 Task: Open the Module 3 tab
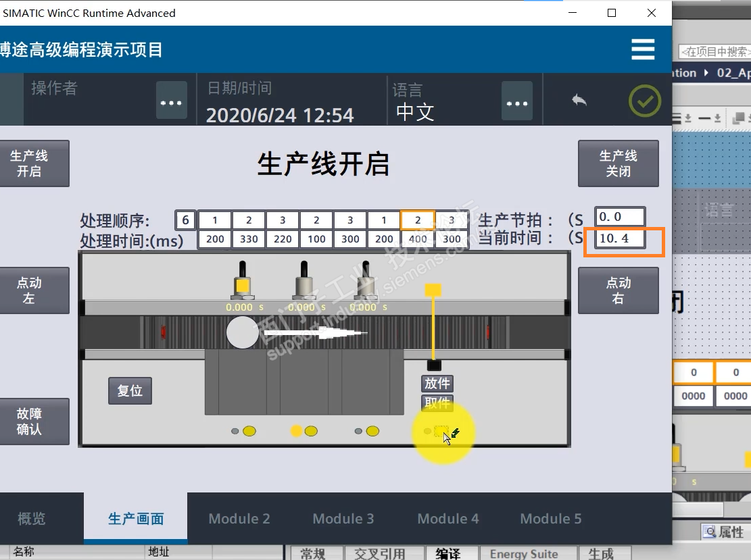pos(343,518)
